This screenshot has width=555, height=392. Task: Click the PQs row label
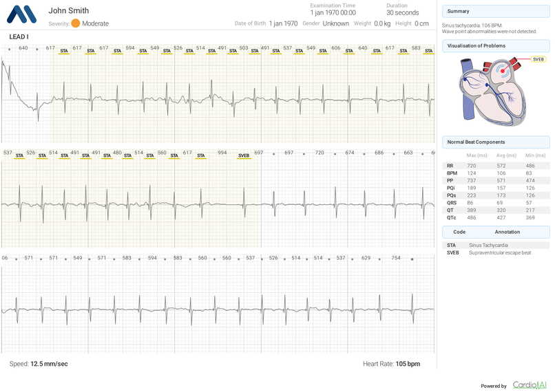(x=451, y=195)
